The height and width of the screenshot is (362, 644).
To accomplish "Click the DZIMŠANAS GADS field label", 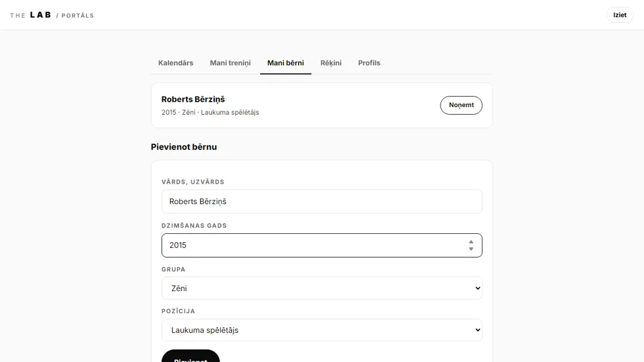I will click(x=194, y=225).
